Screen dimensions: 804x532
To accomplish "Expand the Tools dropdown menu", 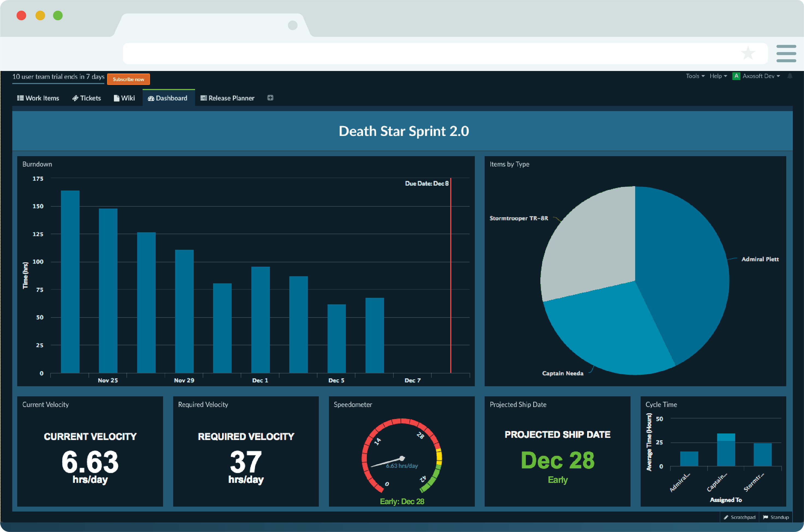I will pyautogui.click(x=695, y=76).
